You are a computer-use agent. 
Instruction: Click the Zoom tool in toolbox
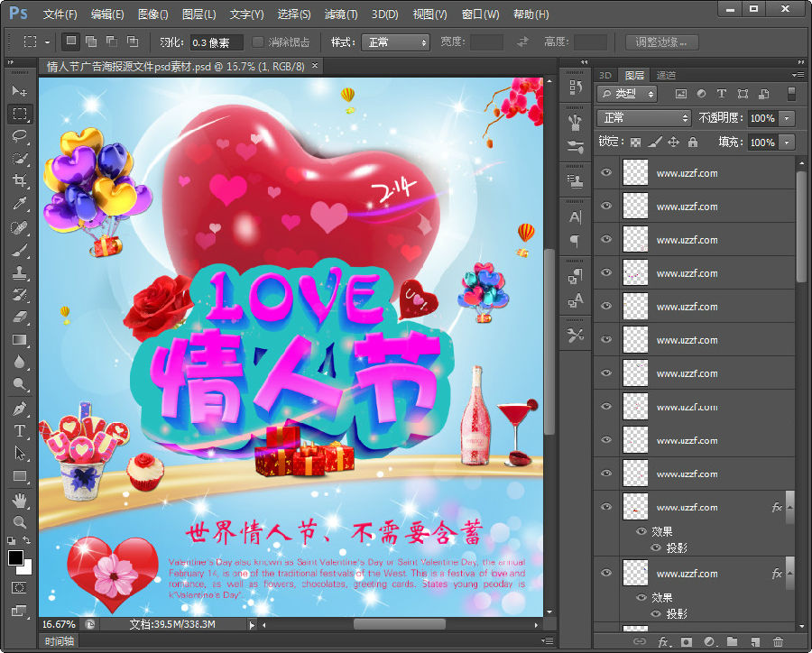point(19,522)
